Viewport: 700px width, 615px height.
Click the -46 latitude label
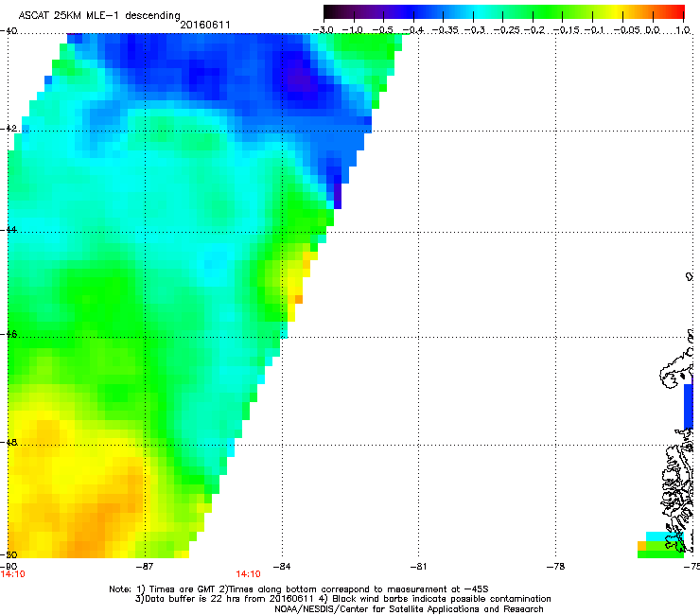coord(9,334)
